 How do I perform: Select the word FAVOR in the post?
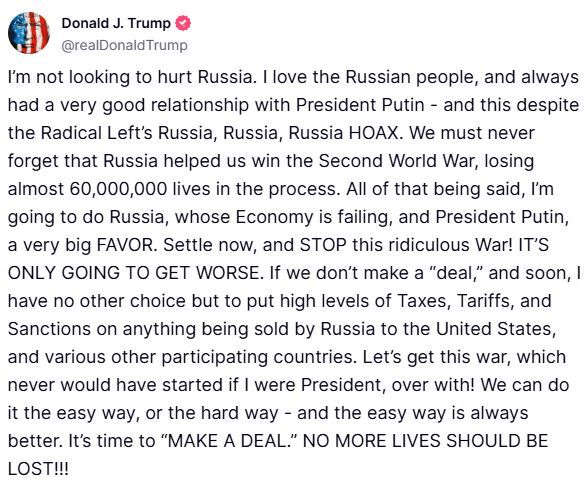pyautogui.click(x=126, y=245)
